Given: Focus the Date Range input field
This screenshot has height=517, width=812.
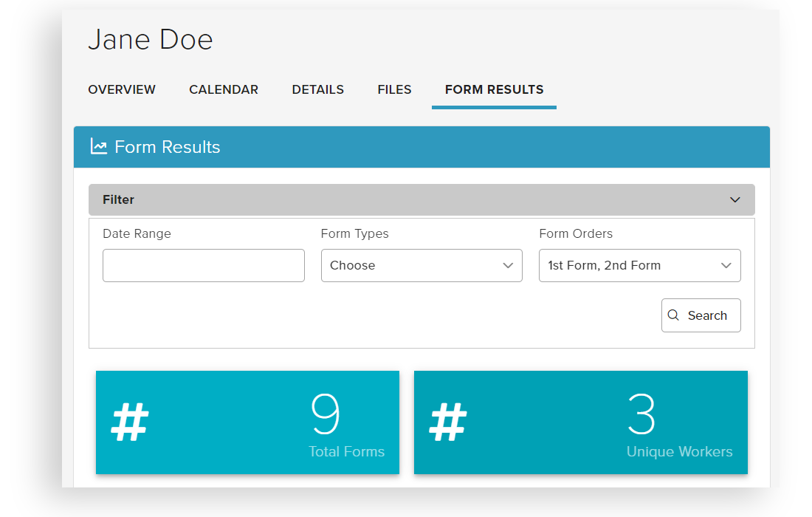Looking at the screenshot, I should (x=204, y=266).
